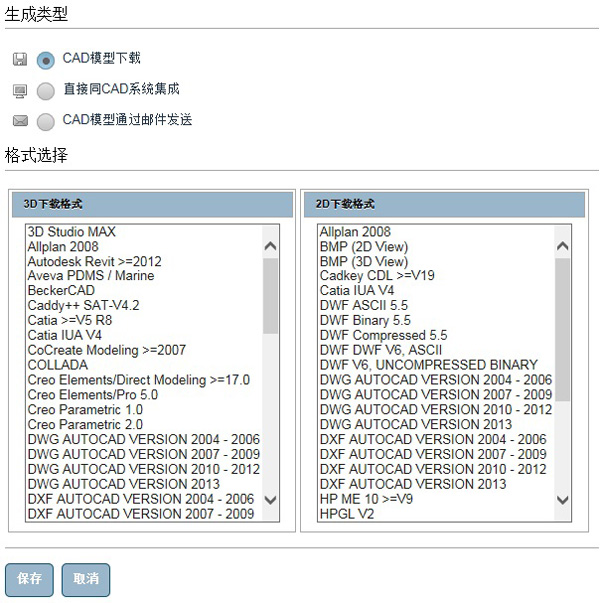Select DWG AUTOCAD VERSION 2004 - 2006 in 2D list

[x=437, y=380]
